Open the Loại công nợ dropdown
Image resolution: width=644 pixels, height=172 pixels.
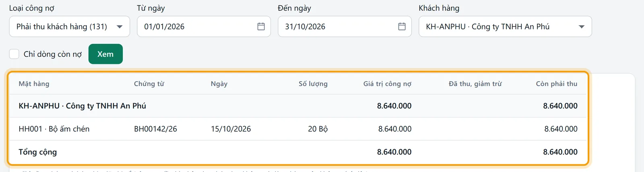tap(69, 27)
